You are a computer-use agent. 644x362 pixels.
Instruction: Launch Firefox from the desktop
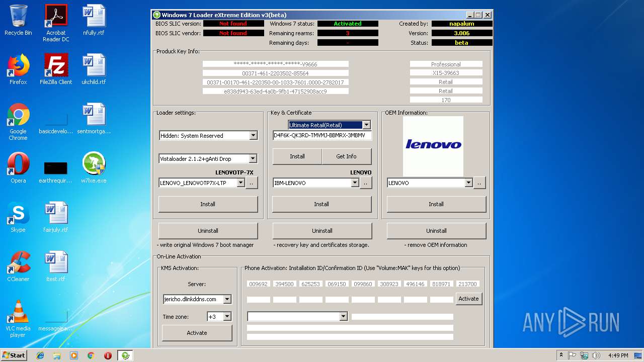18,69
